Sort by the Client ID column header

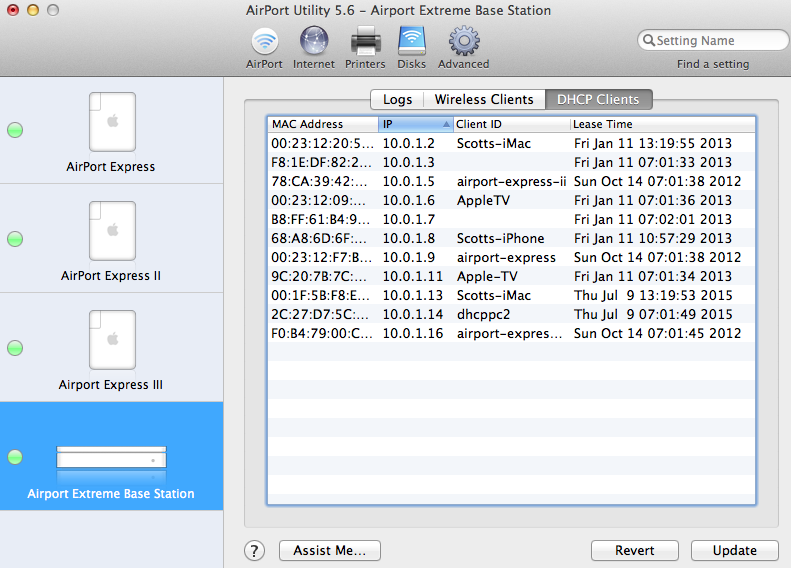point(511,124)
